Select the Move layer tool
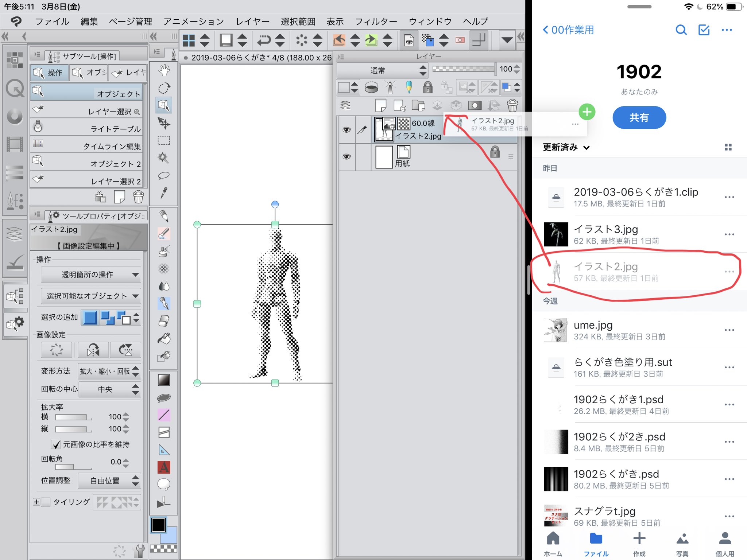 coord(164,123)
